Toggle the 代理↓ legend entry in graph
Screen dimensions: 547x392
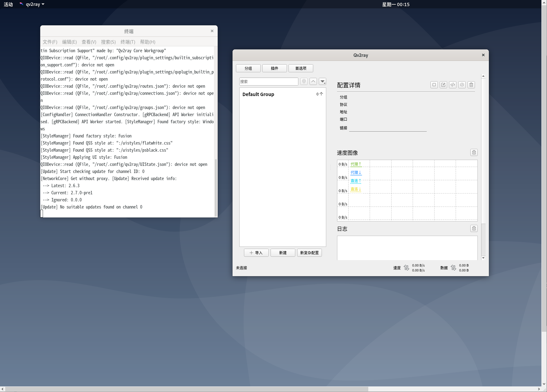[x=356, y=172]
